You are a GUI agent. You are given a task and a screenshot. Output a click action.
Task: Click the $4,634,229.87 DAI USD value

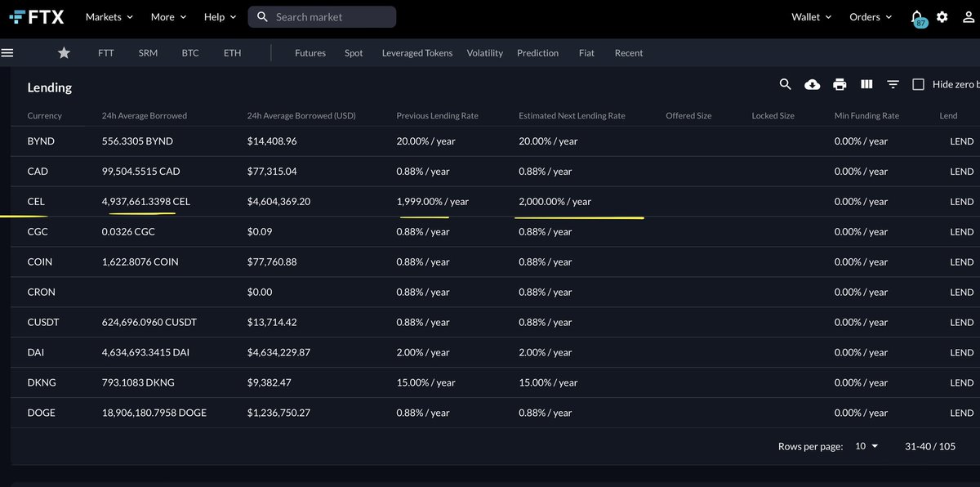click(278, 353)
